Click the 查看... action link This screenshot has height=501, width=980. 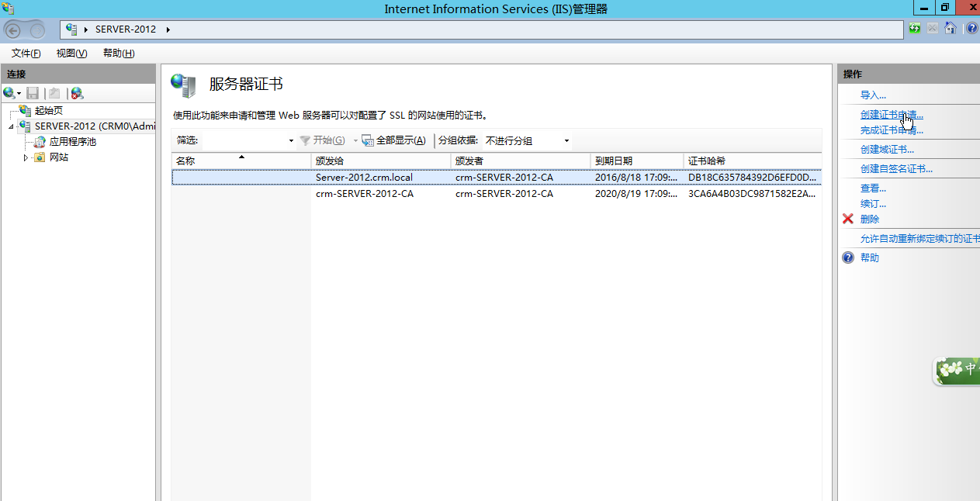coord(873,188)
